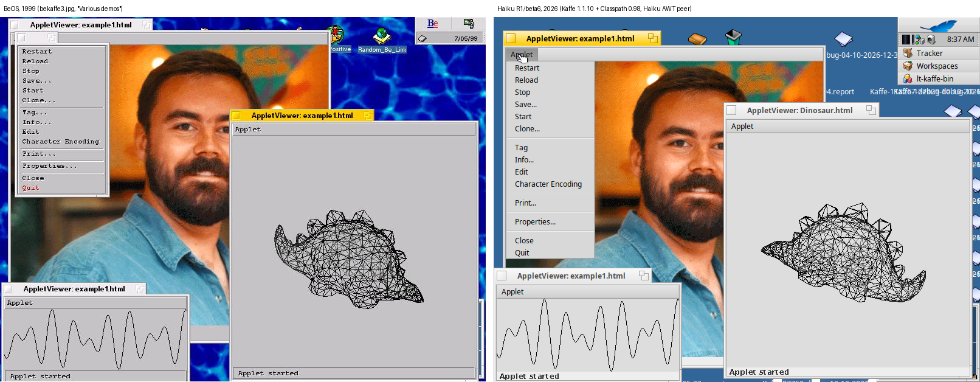The image size is (980, 382).
Task: Select the Trash can icon on the Haiku desktop
Action: [733, 37]
